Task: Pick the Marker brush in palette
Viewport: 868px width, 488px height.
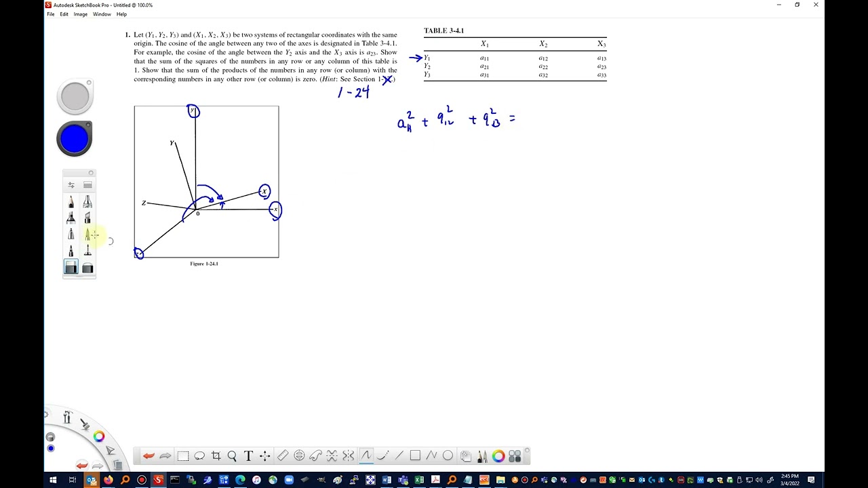Action: coord(71,218)
